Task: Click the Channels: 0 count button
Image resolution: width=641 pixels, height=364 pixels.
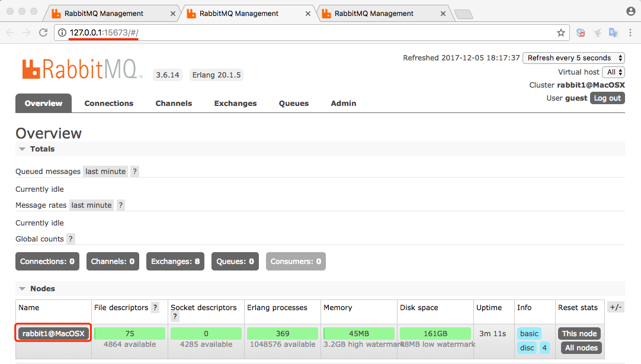Action: [113, 262]
